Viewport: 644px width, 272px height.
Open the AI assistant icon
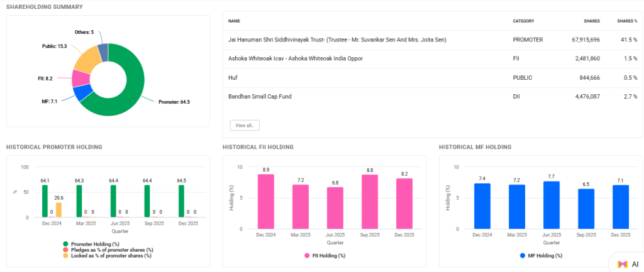[626, 264]
